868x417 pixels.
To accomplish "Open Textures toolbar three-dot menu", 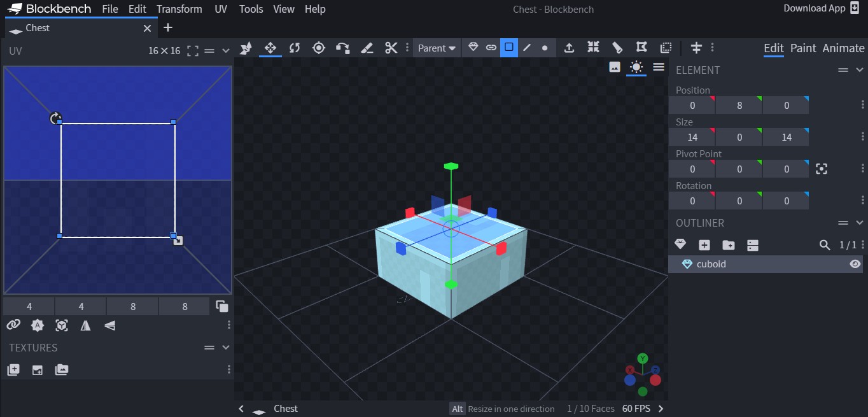I will pyautogui.click(x=229, y=370).
